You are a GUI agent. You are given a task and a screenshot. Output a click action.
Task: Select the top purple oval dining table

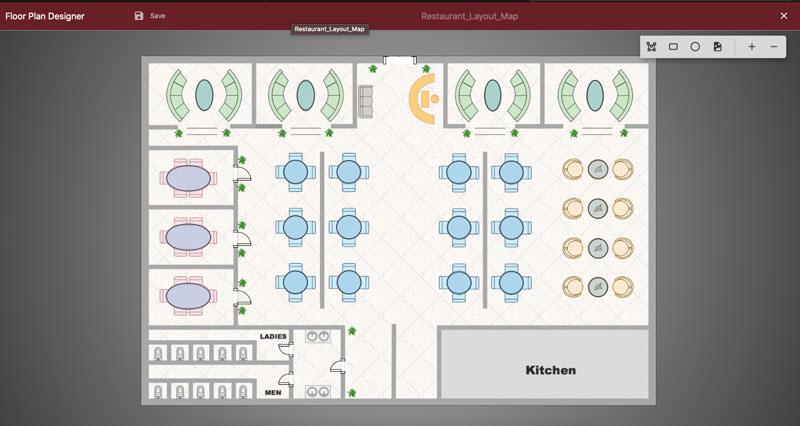pos(188,177)
